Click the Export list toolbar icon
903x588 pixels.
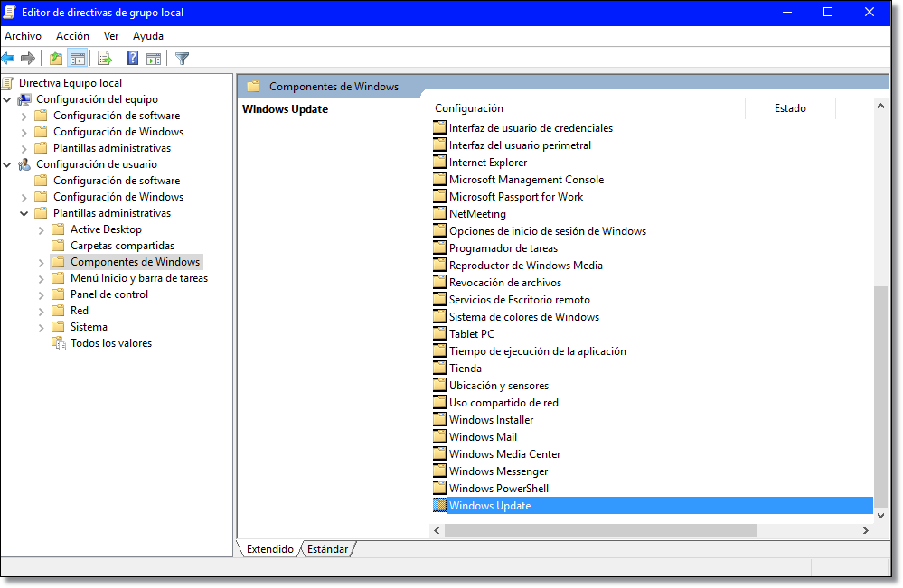pos(104,58)
